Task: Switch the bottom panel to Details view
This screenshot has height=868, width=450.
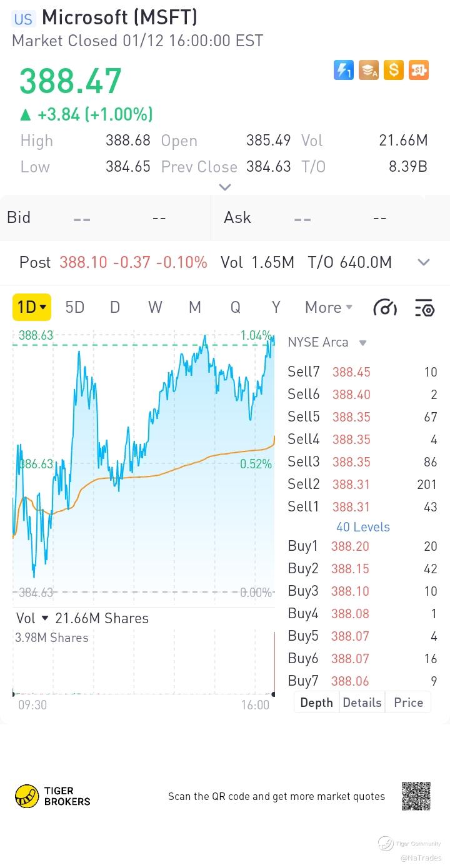Action: [x=362, y=703]
